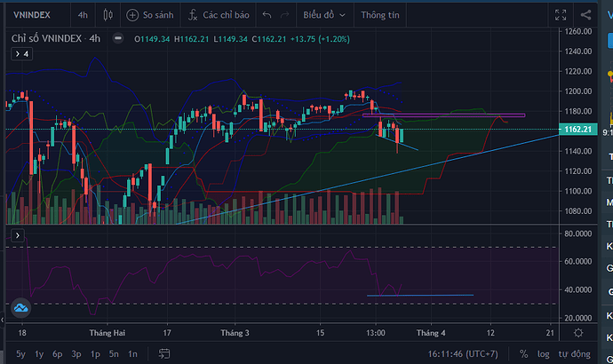Open the candlestick chart style selector
613x364 pixels.
[x=108, y=15]
